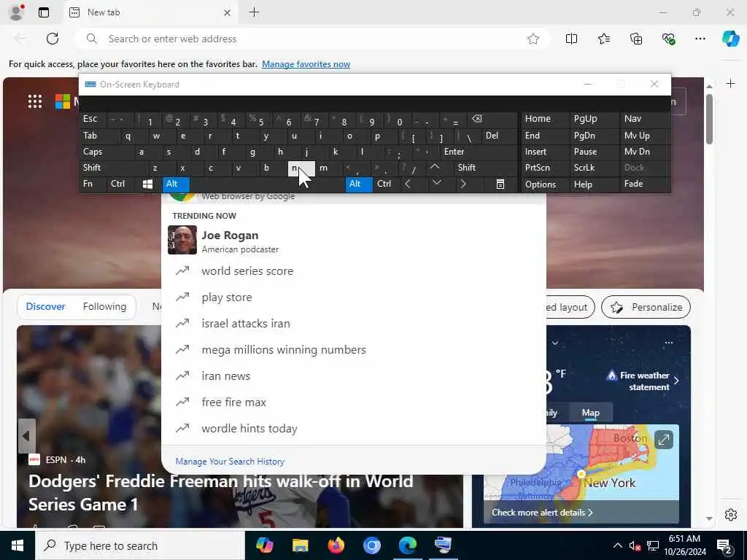Open a new tab with plus button

click(255, 12)
